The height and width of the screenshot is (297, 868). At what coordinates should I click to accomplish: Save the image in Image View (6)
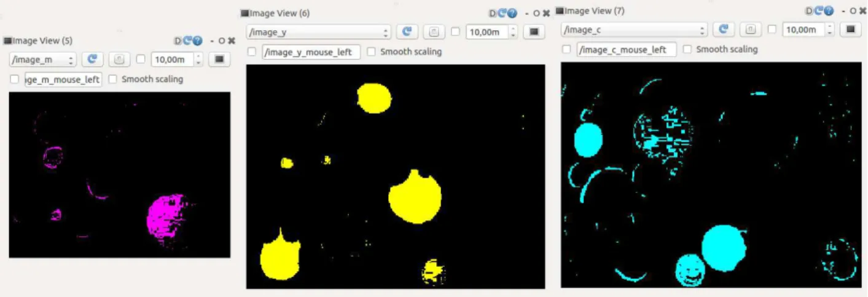click(533, 32)
